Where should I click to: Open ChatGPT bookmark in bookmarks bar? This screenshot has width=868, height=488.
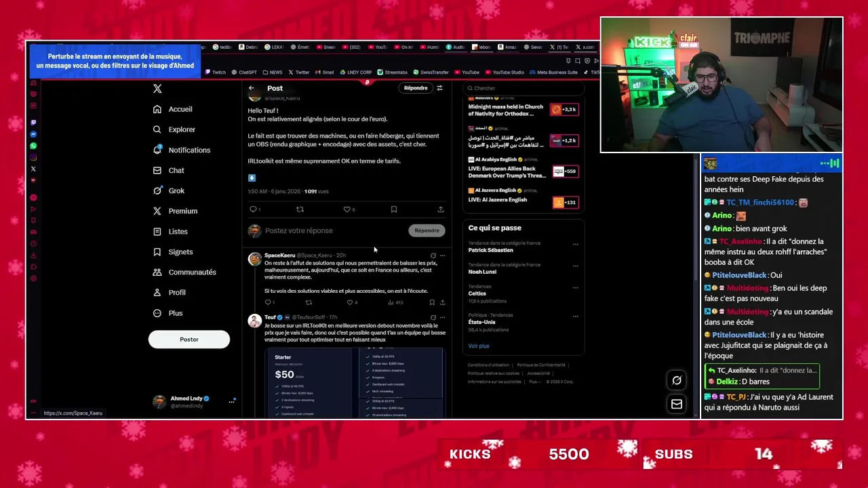(x=244, y=73)
